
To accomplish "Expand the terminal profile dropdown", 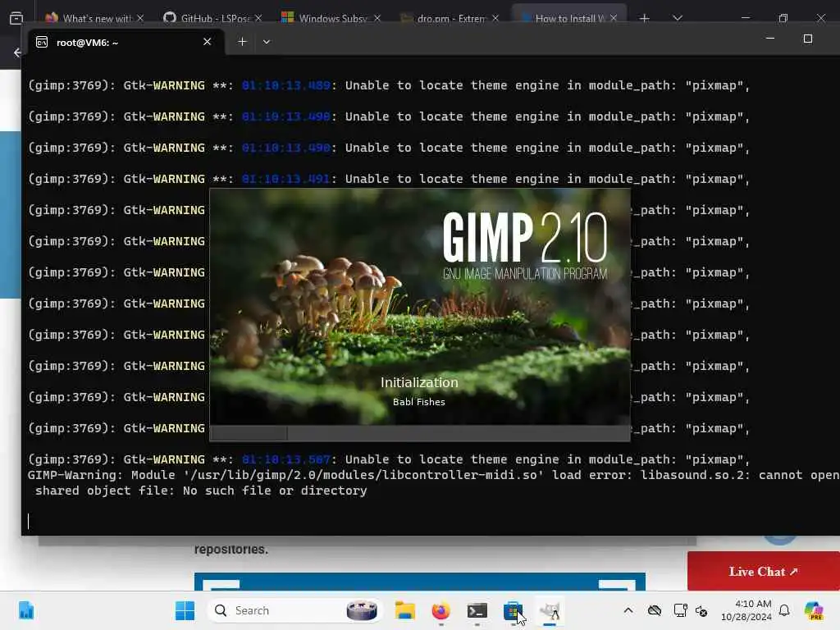I will coord(267,42).
